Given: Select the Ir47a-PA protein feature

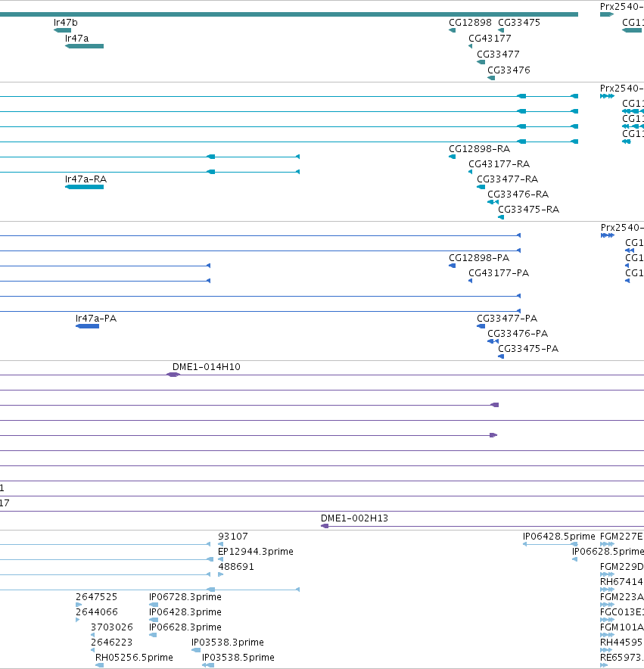Looking at the screenshot, I should [87, 326].
